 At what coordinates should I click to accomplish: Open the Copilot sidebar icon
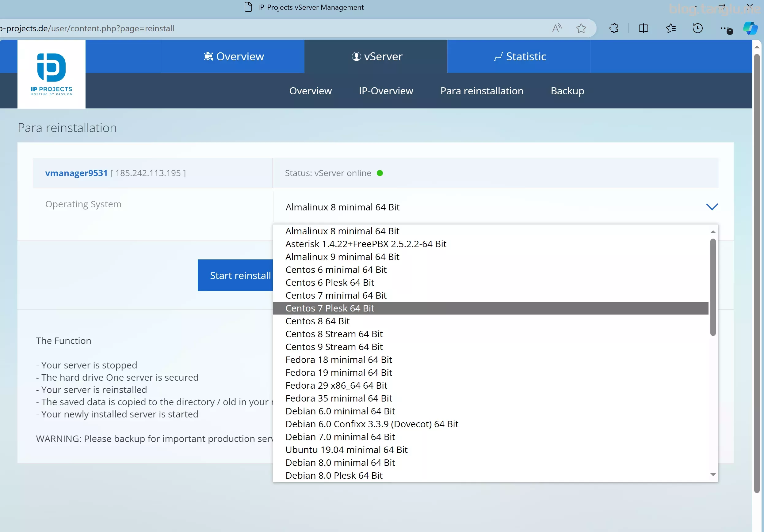click(x=750, y=28)
